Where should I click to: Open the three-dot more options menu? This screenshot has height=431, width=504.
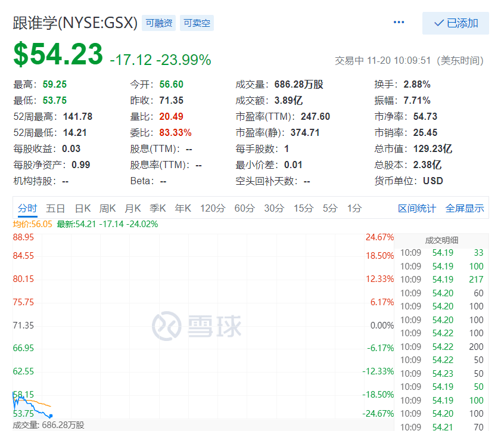coord(399,22)
